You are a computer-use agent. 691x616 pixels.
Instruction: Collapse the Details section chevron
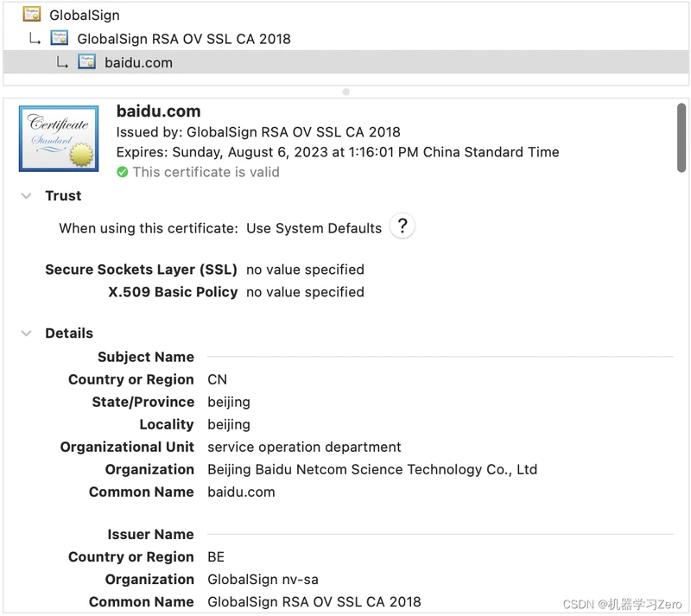27,333
